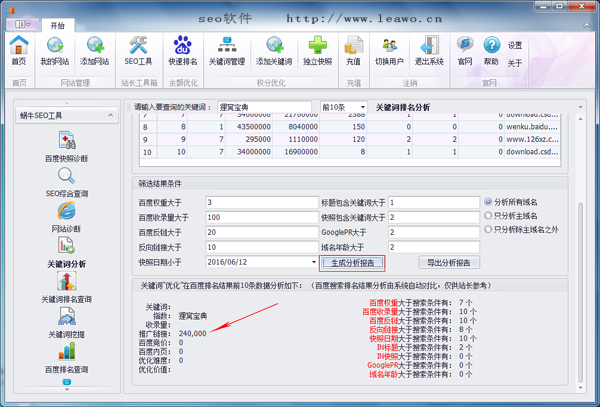The width and height of the screenshot is (600, 407).
Task: Edit the 百度权重大于 field
Action: [262, 202]
